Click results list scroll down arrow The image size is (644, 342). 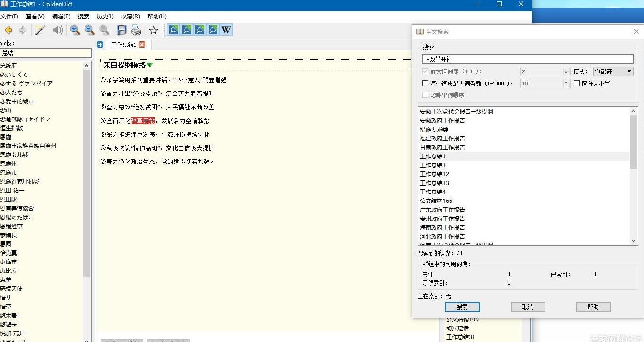(x=633, y=241)
